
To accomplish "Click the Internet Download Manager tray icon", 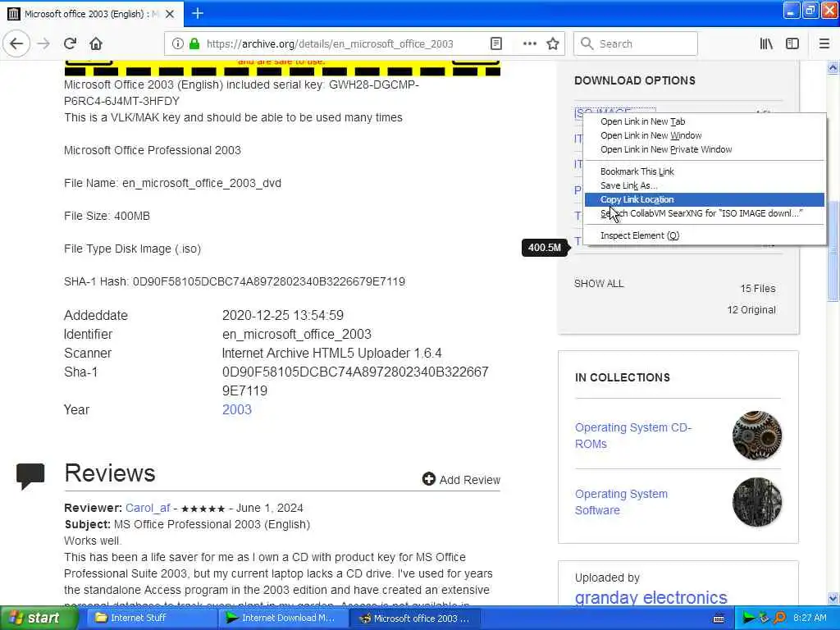I will [x=748, y=618].
